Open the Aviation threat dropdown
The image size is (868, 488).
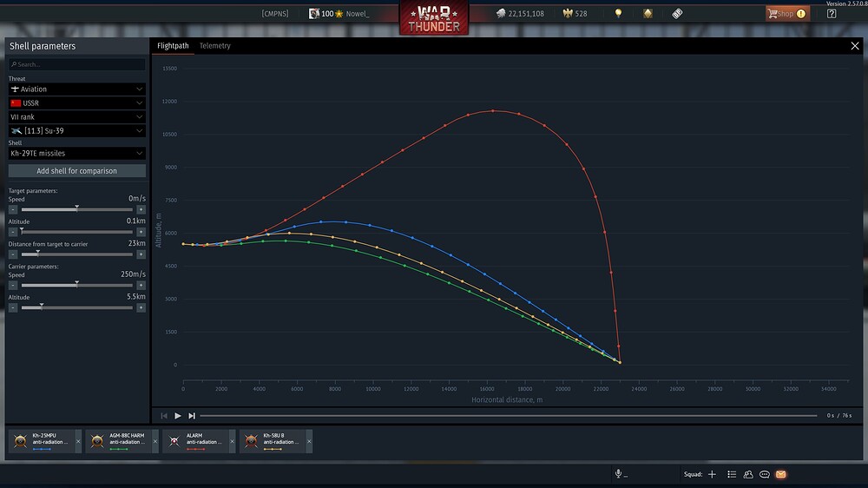point(77,89)
